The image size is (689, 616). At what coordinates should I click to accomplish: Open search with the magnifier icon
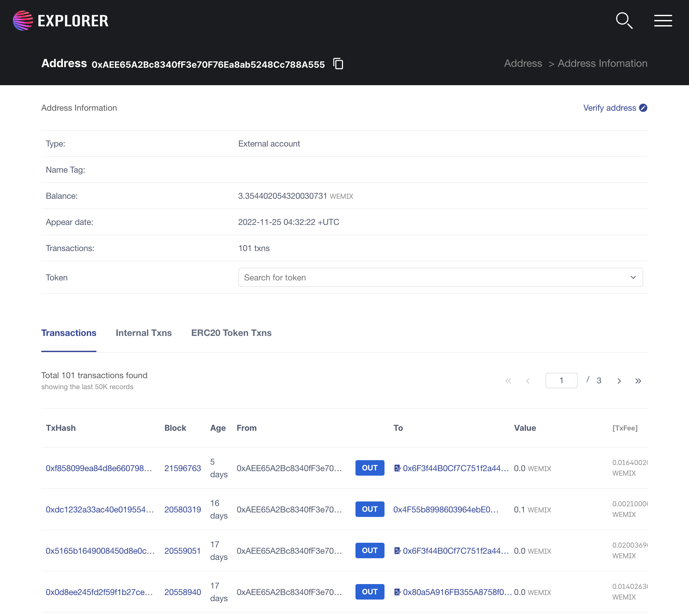[x=624, y=21]
